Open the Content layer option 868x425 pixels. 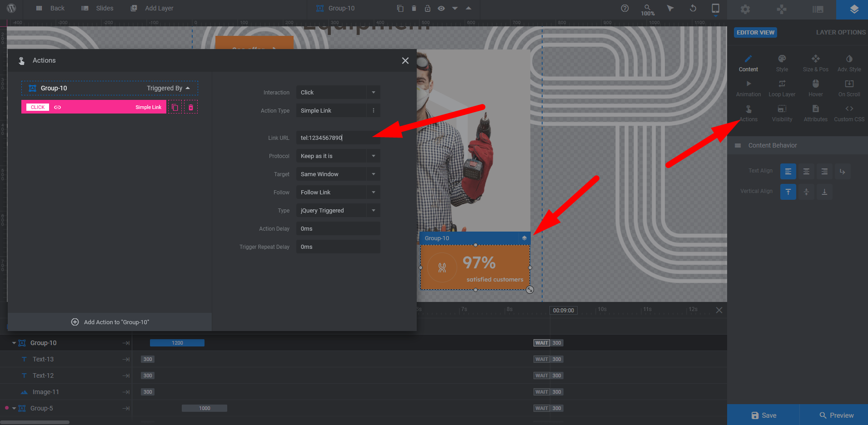748,64
